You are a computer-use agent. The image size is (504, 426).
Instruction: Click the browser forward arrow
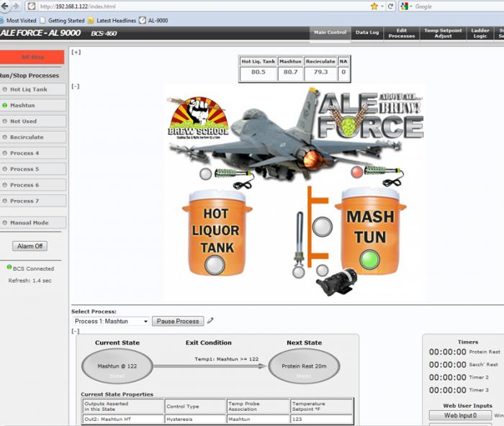tap(16, 6)
